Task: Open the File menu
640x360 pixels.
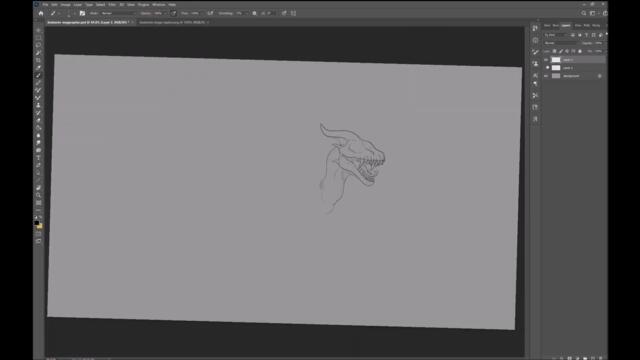Action: (45, 4)
